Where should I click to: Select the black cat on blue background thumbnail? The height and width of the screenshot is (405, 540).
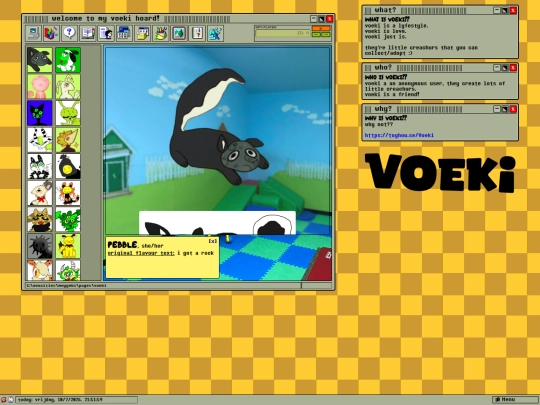click(40, 113)
